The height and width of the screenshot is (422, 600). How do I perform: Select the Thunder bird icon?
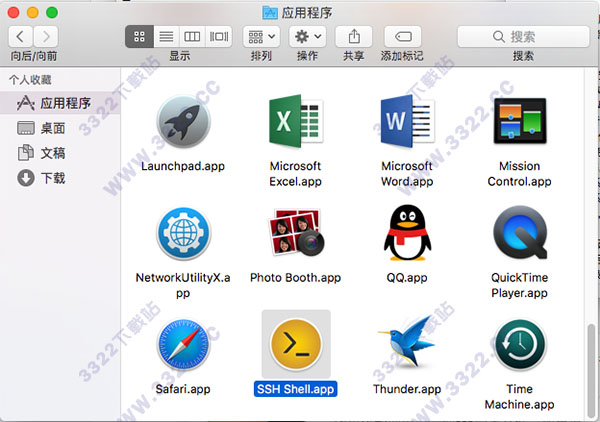pos(406,341)
